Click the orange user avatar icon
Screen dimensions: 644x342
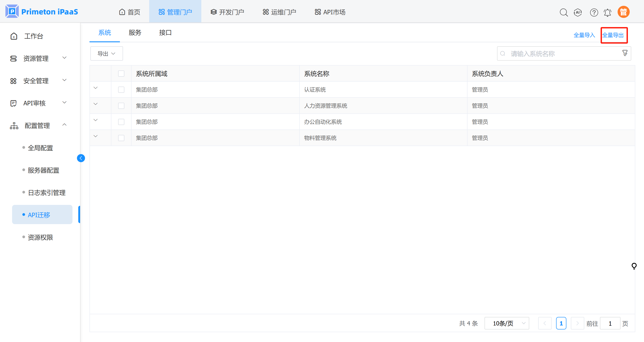coord(623,12)
